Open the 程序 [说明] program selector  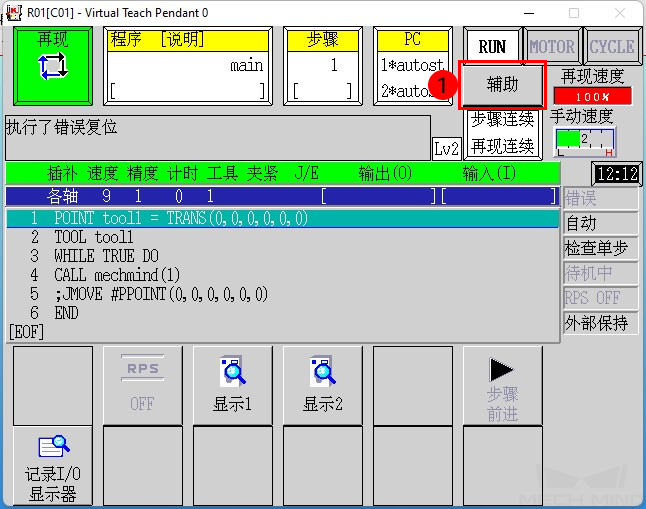click(x=187, y=66)
